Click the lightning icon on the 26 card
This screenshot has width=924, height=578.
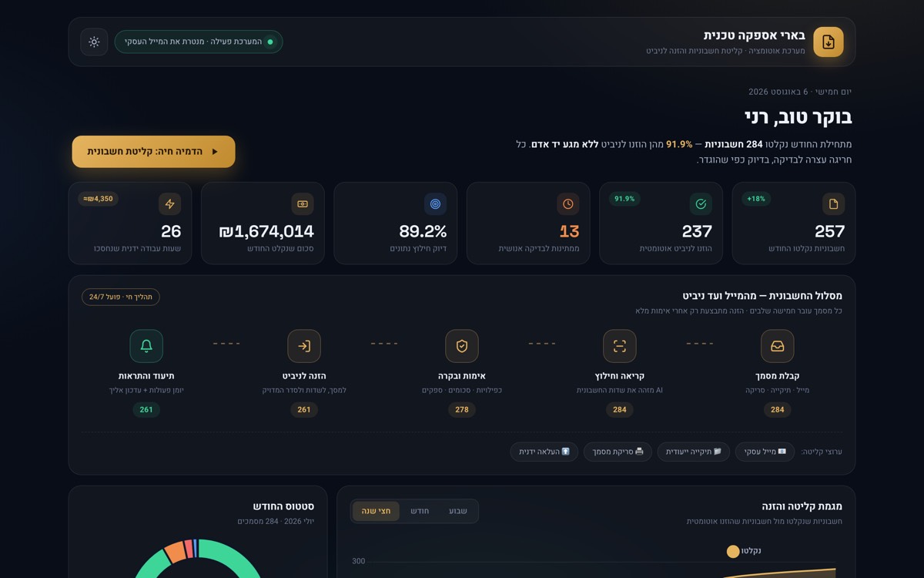tap(170, 204)
